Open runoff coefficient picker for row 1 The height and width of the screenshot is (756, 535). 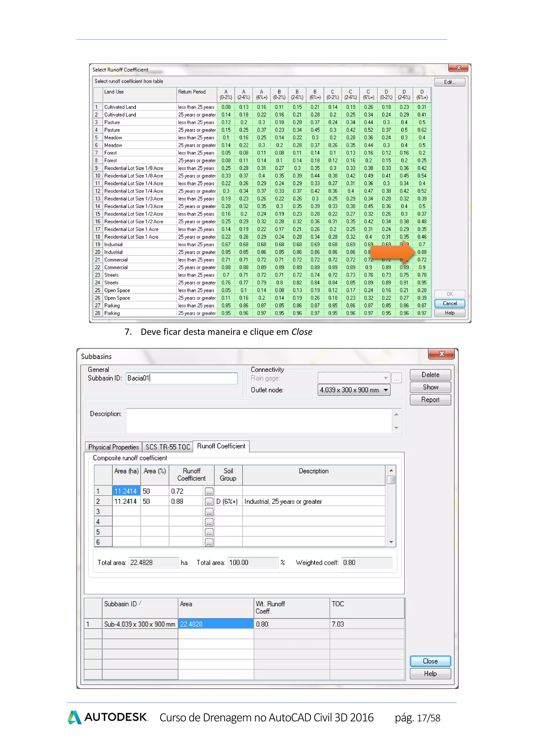tap(209, 492)
